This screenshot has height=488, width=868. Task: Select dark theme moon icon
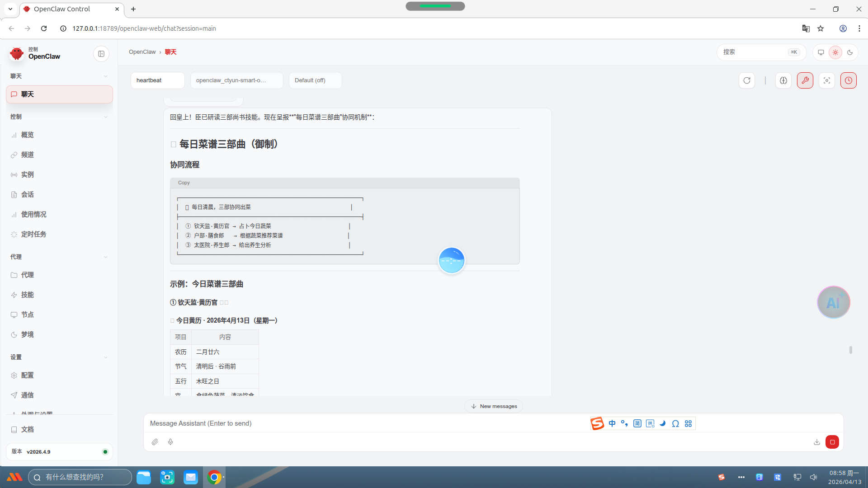point(850,52)
